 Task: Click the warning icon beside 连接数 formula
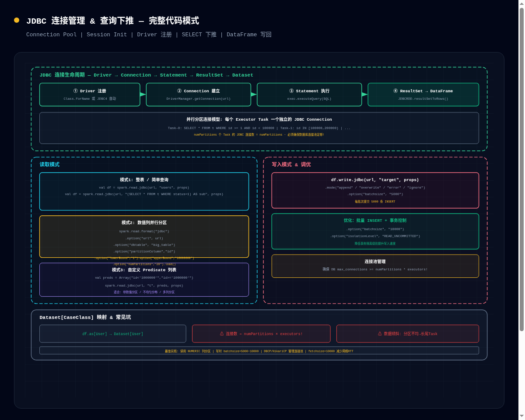click(x=222, y=334)
